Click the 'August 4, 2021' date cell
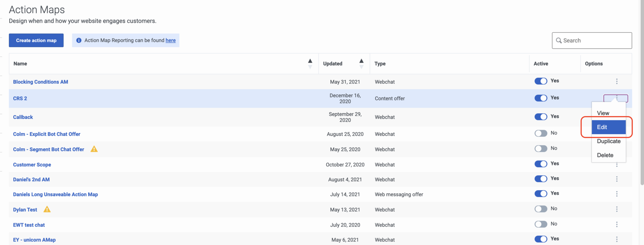The height and width of the screenshot is (245, 644). [345, 179]
